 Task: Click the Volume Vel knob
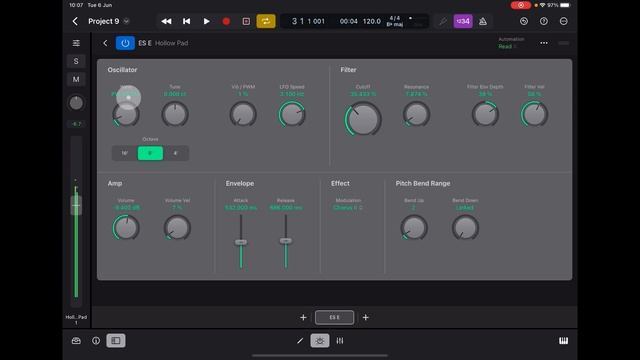[x=177, y=228]
